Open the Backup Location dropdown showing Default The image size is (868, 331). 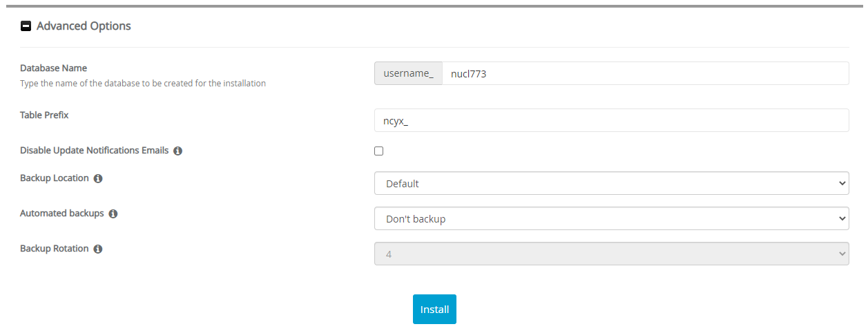point(611,184)
